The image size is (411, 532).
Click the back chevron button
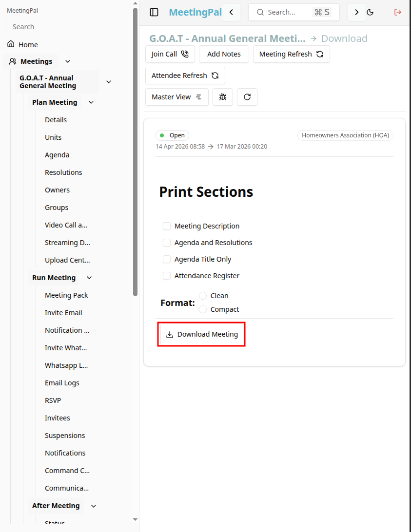pos(231,12)
